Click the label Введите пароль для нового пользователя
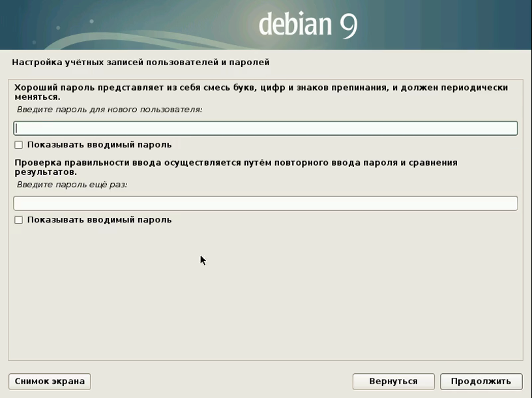The height and width of the screenshot is (398, 532). (110, 110)
